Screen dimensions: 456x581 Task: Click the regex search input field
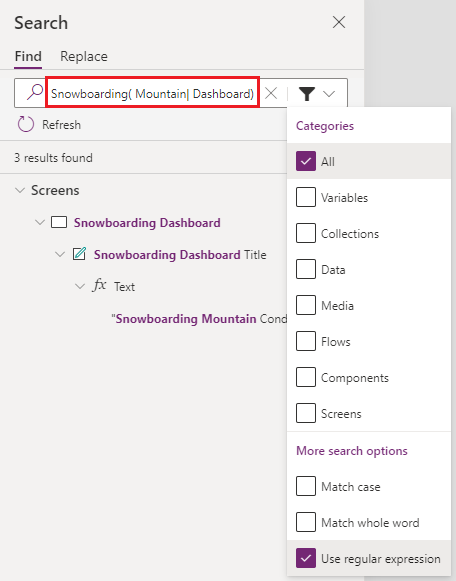152,93
